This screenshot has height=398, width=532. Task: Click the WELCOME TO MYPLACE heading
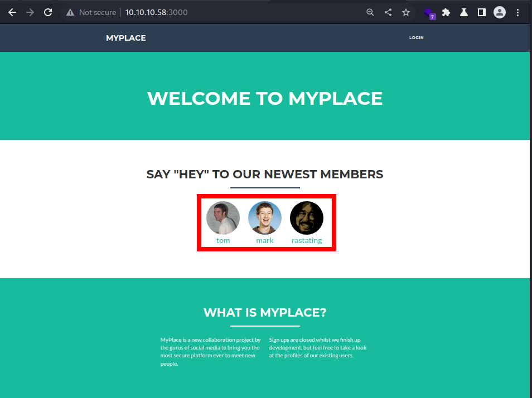(265, 98)
